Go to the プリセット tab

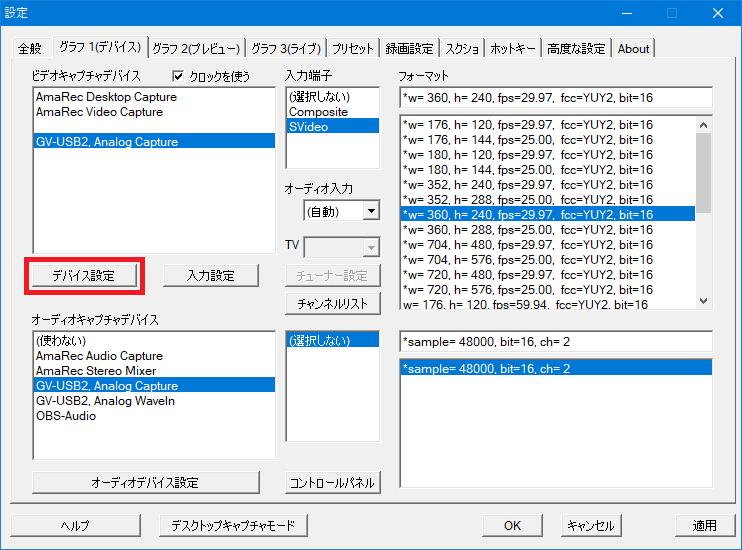353,48
